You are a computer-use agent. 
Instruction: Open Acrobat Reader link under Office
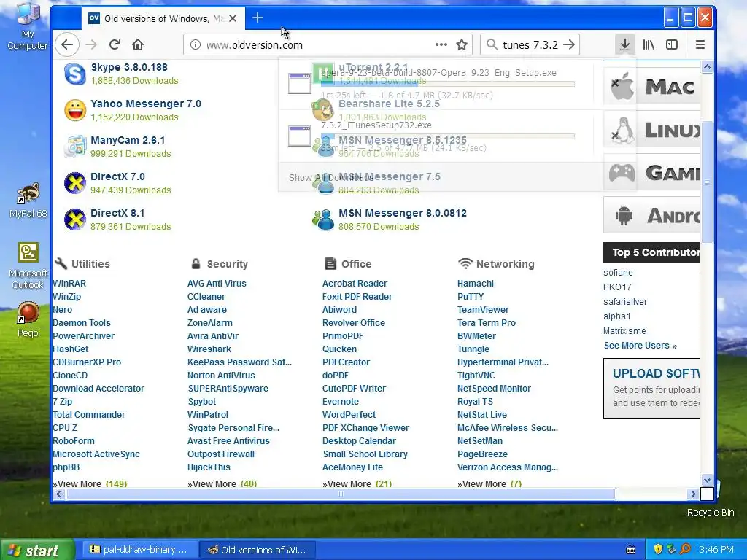click(355, 284)
